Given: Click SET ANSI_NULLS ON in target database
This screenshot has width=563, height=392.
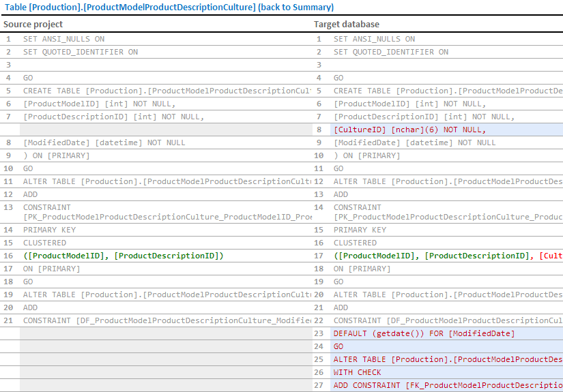Looking at the screenshot, I should click(x=374, y=39).
